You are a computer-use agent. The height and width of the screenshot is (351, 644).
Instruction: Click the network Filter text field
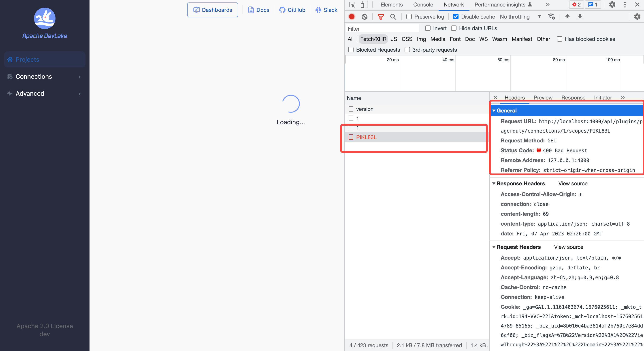click(382, 28)
